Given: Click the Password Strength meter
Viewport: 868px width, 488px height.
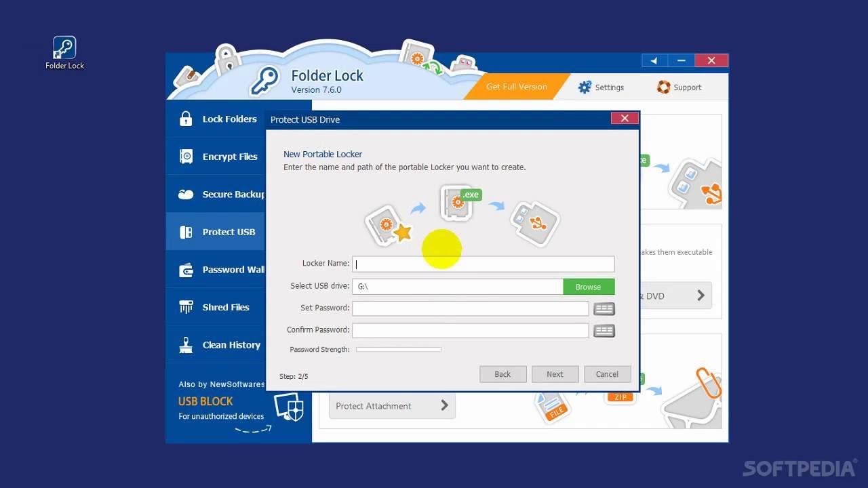Looking at the screenshot, I should (399, 350).
